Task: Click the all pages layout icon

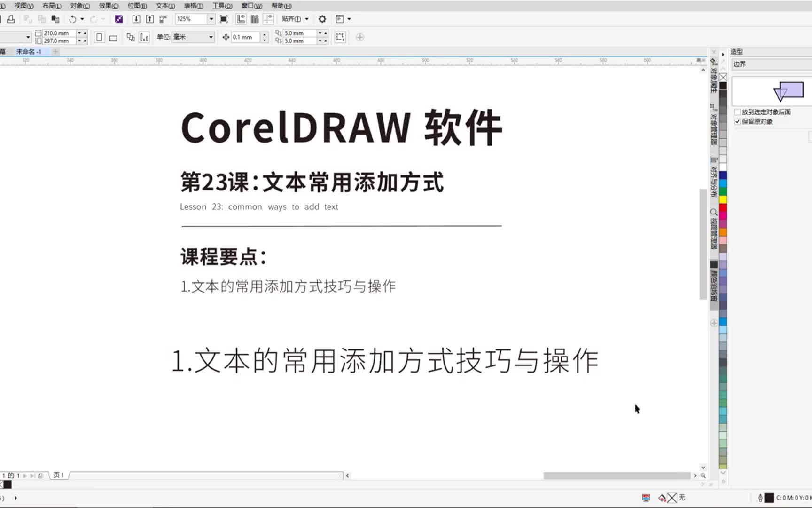Action: pos(131,37)
